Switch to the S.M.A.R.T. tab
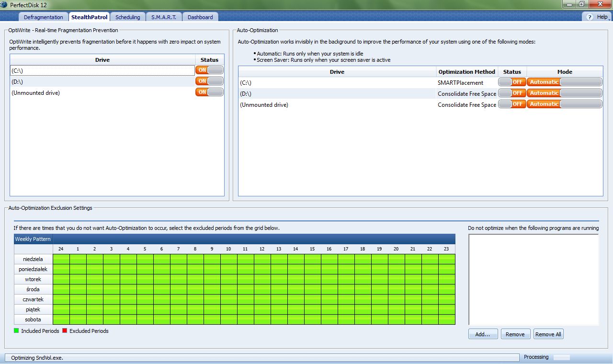Viewport: 613px width, 364px height. 164,17
